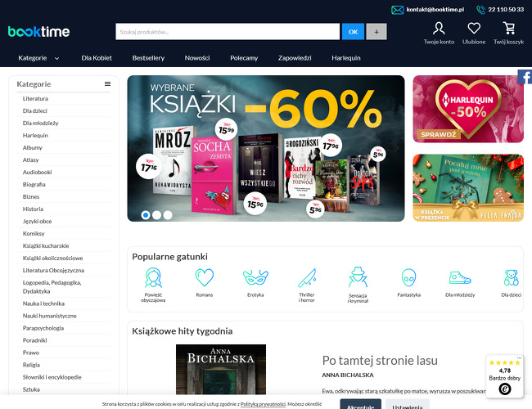Click the Ustawienia cookies button
The width and height of the screenshot is (532, 409).
click(408, 404)
